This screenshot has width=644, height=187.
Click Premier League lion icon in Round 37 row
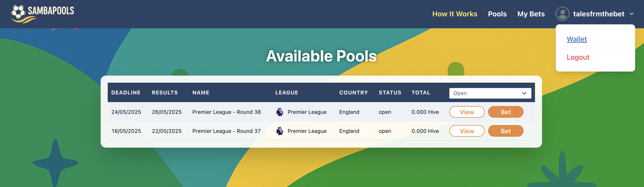click(279, 131)
